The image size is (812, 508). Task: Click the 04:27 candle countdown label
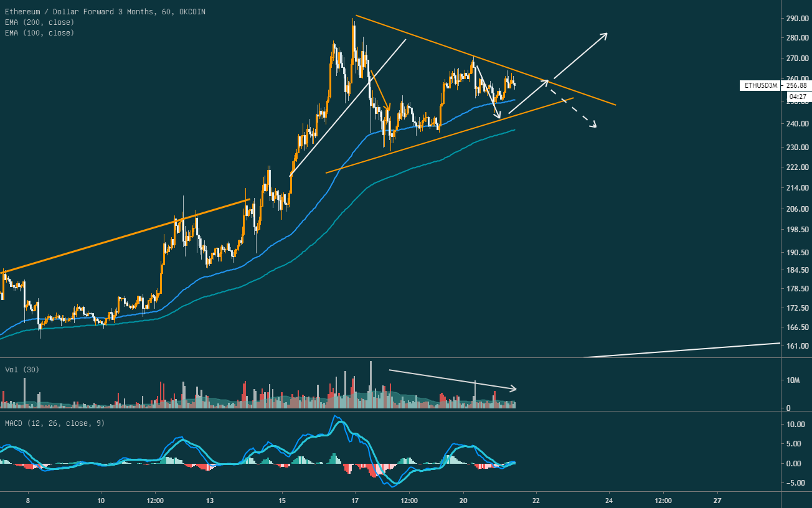pyautogui.click(x=798, y=97)
